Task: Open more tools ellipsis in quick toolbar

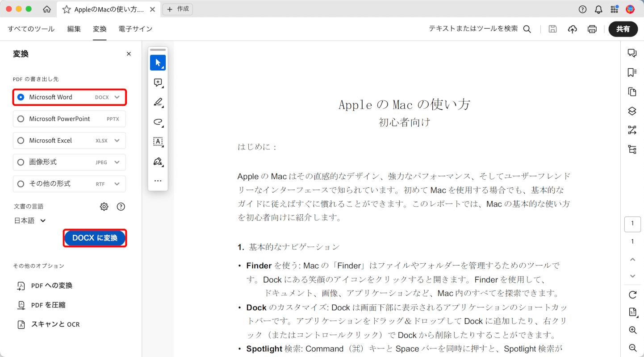Action: coord(158,181)
